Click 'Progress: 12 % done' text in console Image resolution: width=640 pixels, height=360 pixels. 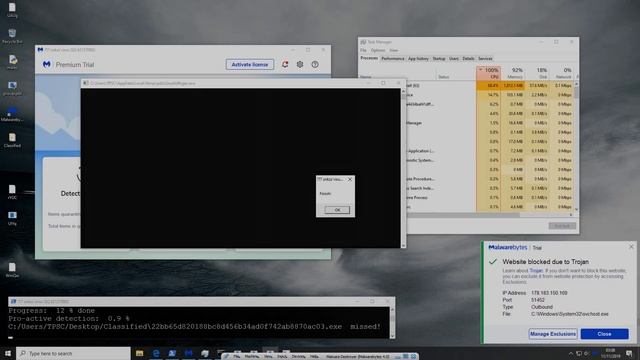point(51,311)
